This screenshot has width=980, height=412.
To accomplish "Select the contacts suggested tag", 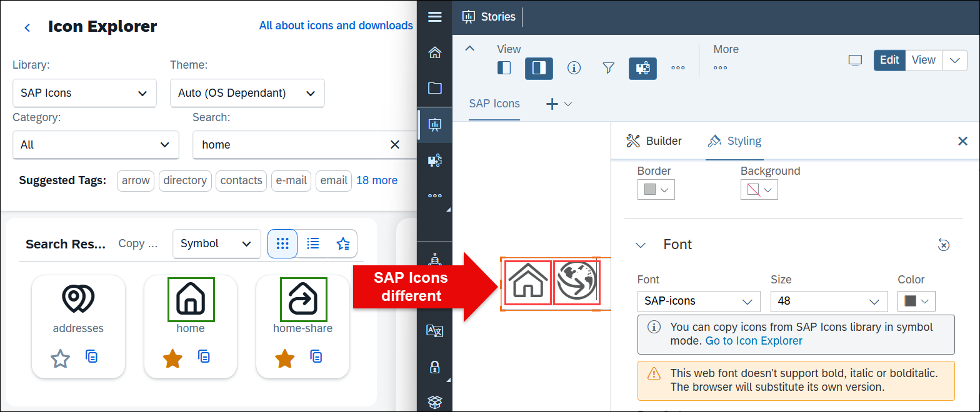I will click(x=241, y=180).
